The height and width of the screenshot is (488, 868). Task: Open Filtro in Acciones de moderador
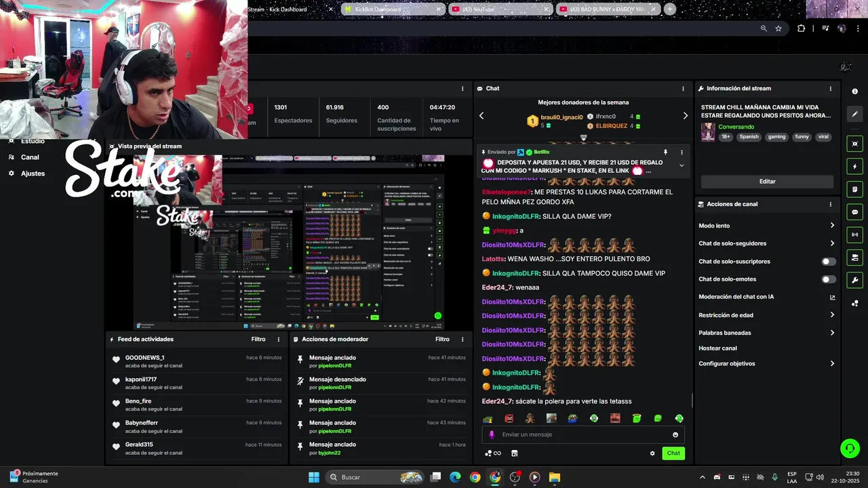442,340
